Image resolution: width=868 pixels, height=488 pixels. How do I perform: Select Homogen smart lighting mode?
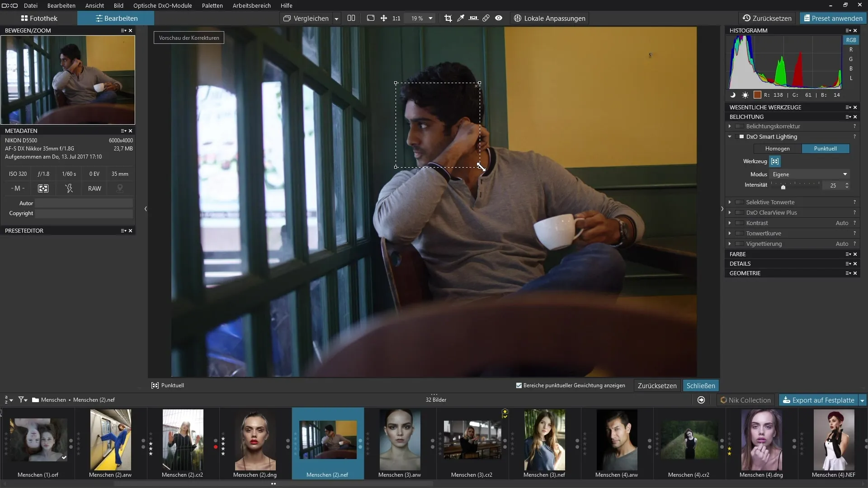click(x=777, y=149)
